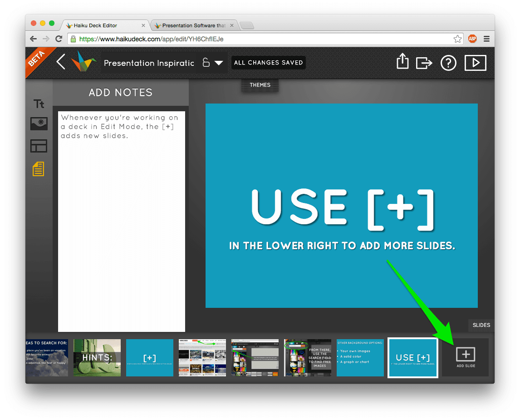The height and width of the screenshot is (420, 520).
Task: Expand the privacy dropdown arrow
Action: pos(219,63)
